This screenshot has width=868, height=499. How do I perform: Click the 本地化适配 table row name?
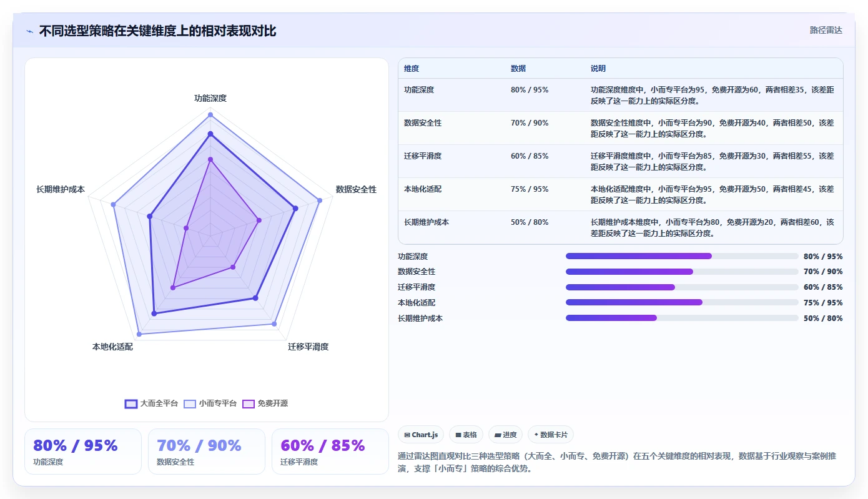[x=423, y=189]
